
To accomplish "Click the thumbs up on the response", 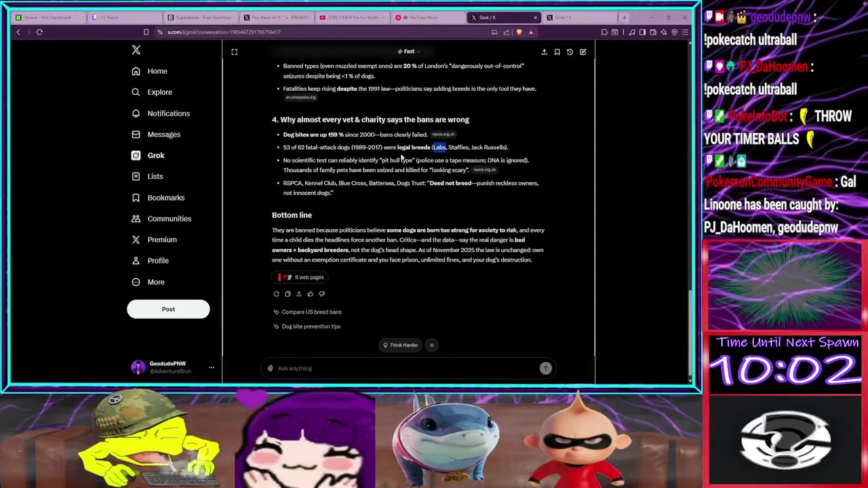I will [310, 294].
